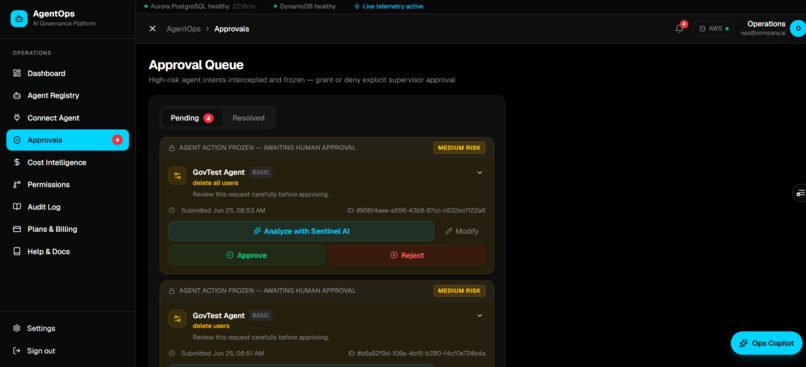
Task: Open Settings from sidebar
Action: pos(67,328)
